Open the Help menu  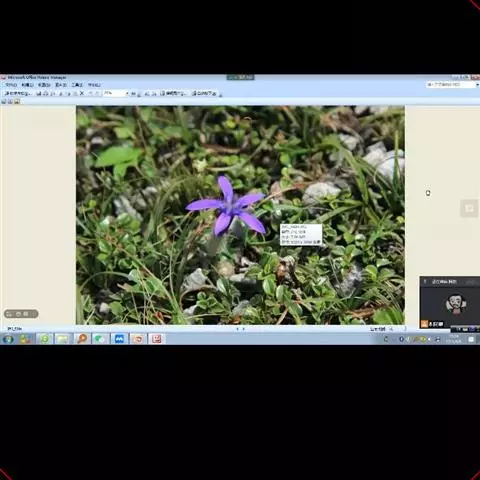click(x=94, y=85)
